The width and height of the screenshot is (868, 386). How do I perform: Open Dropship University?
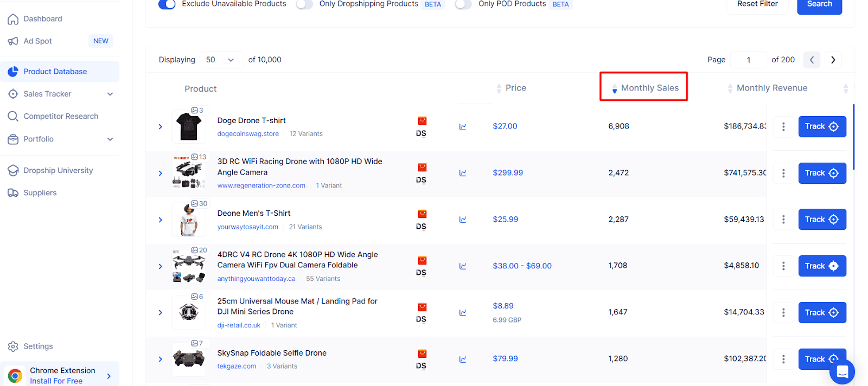[x=50, y=170]
